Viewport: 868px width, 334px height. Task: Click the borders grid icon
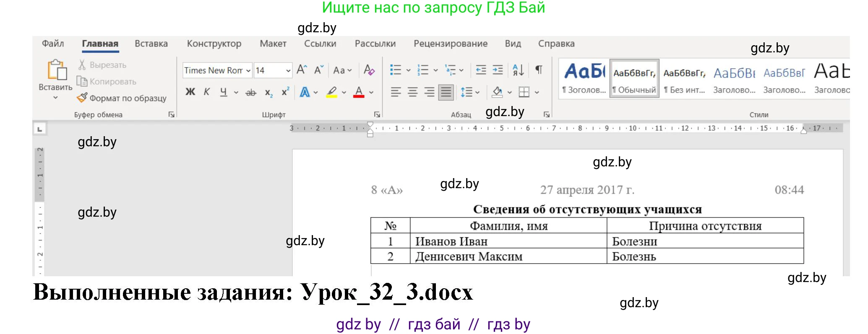coord(524,92)
